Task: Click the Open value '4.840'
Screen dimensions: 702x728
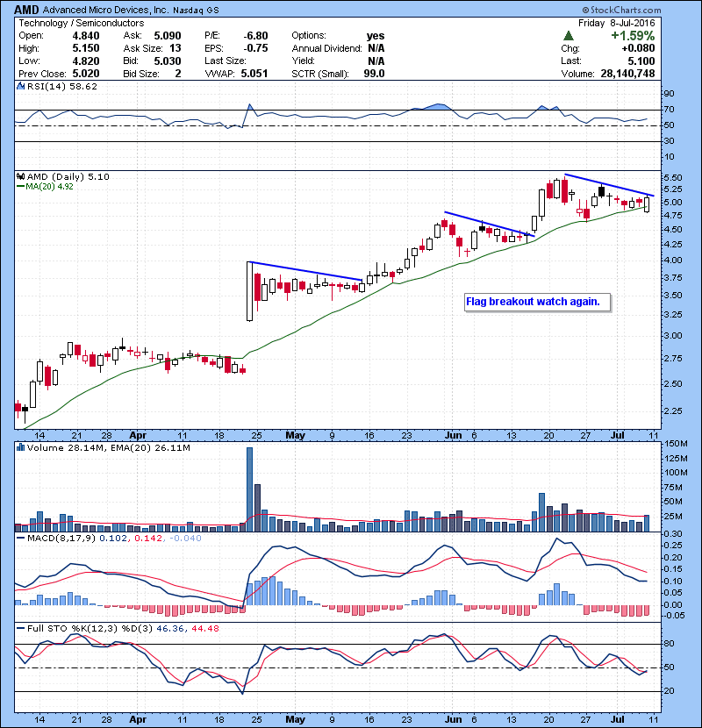Action: 86,36
